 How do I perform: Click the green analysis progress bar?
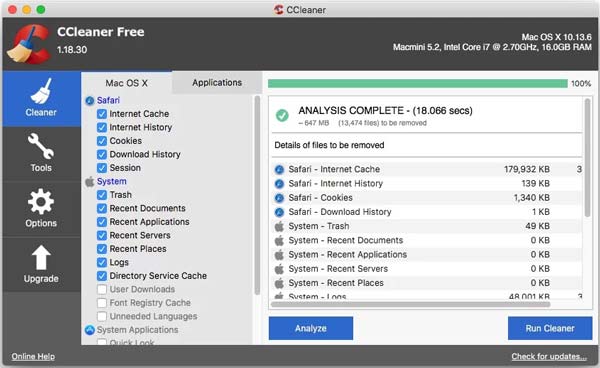click(x=417, y=83)
